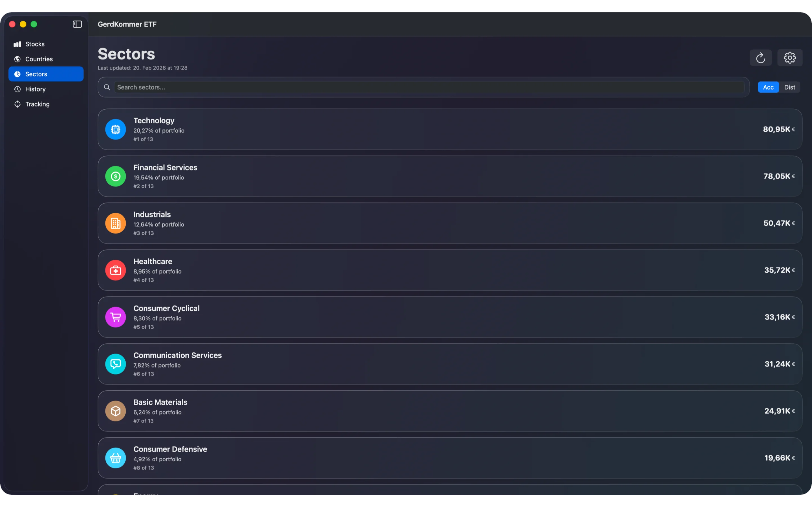Open Countries using the globe icon
Screen dimensions: 812x507
pyautogui.click(x=17, y=59)
